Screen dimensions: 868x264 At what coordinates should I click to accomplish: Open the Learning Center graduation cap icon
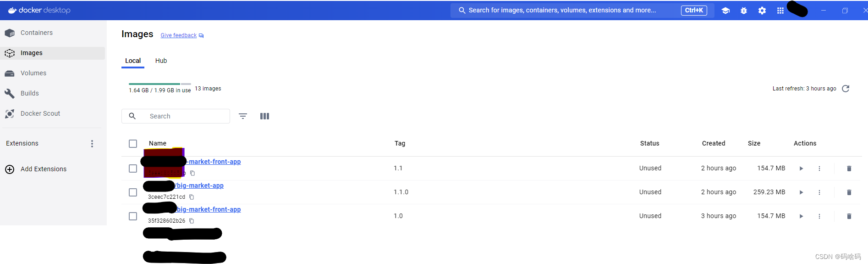click(725, 11)
